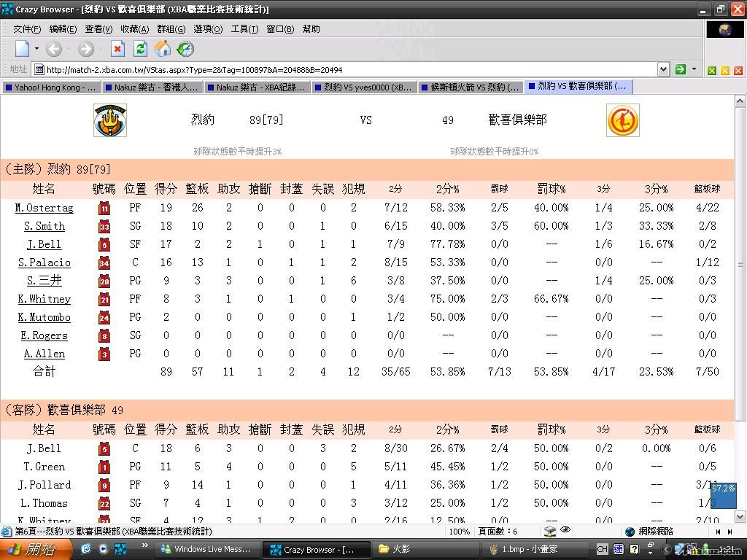
Task: Open player link S.三井
Action: 44,281
